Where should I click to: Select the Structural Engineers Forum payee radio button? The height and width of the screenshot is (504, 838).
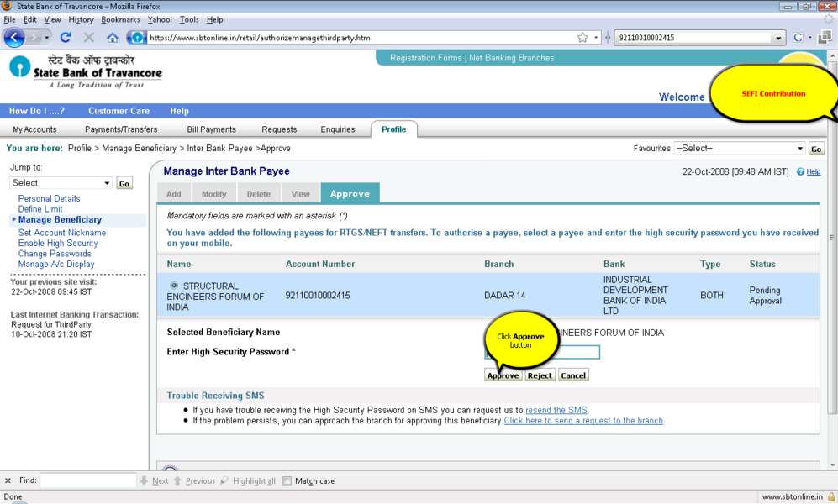pyautogui.click(x=174, y=286)
